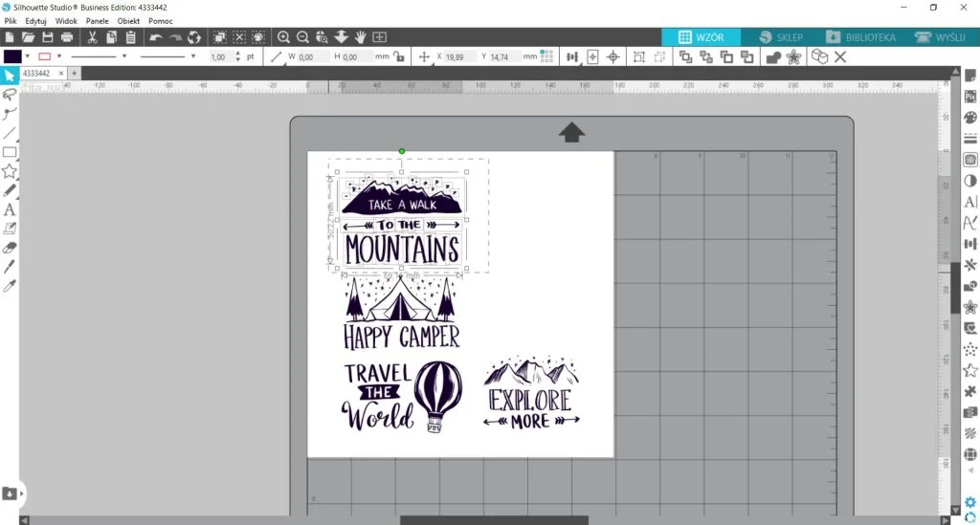Viewport: 980px width, 525px height.
Task: Open the Text Style panel
Action: click(x=970, y=202)
